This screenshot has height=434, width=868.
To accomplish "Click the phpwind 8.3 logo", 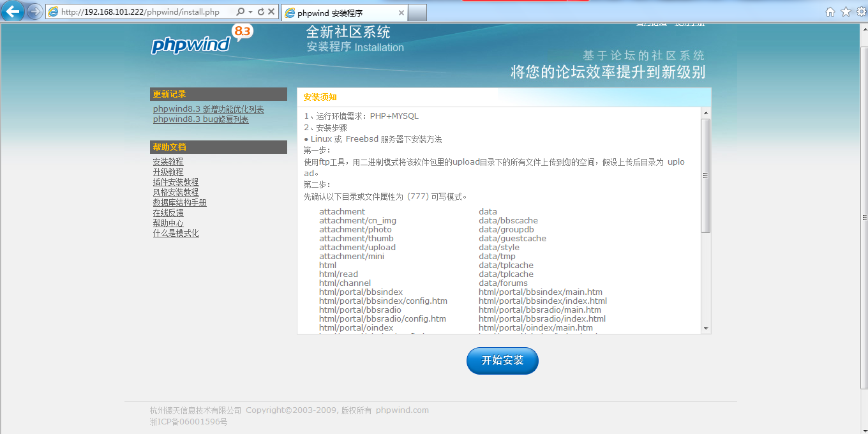I will point(202,40).
